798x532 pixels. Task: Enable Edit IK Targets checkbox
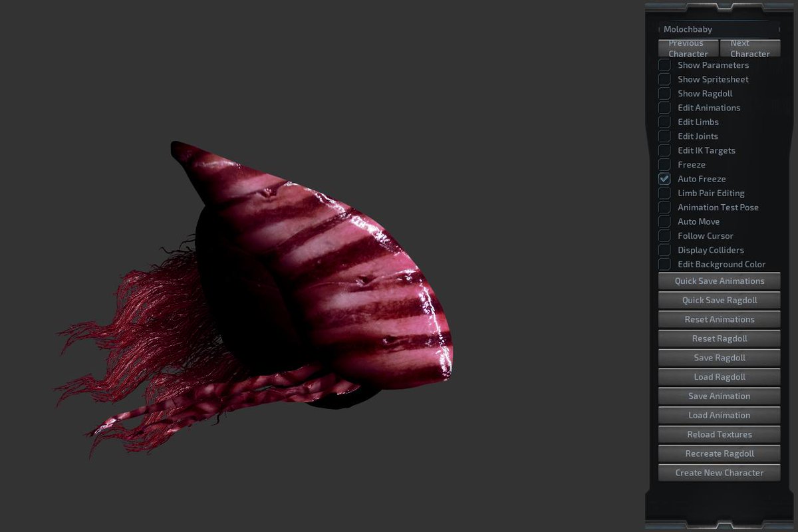click(x=664, y=150)
